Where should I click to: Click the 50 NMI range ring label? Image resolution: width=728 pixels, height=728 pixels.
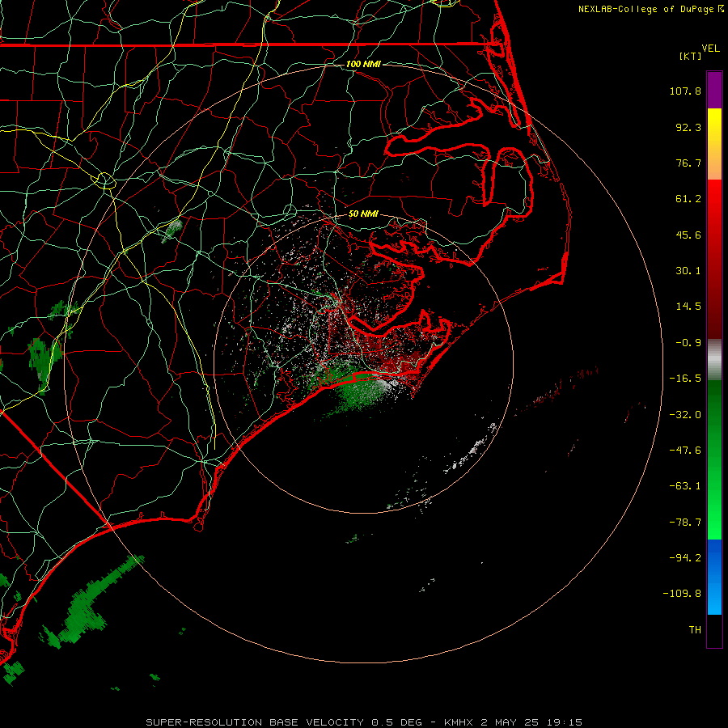tap(363, 214)
